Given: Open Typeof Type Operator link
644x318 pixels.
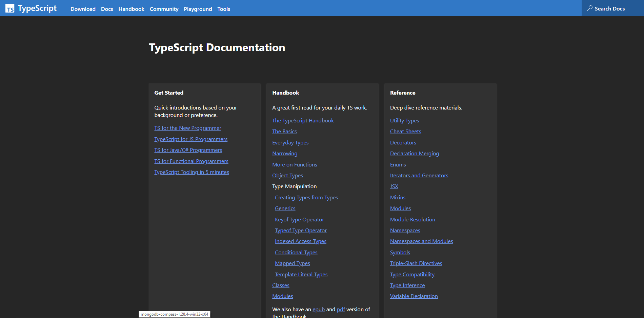Looking at the screenshot, I should 301,231.
